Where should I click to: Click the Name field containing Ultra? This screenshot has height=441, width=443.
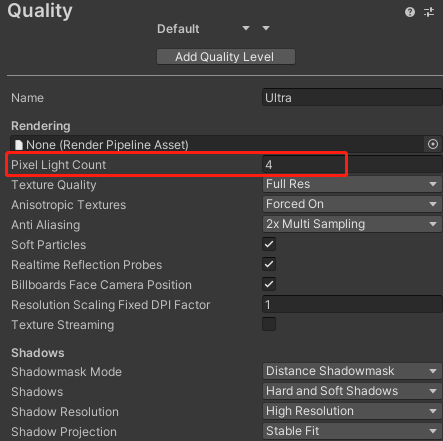[x=352, y=98]
